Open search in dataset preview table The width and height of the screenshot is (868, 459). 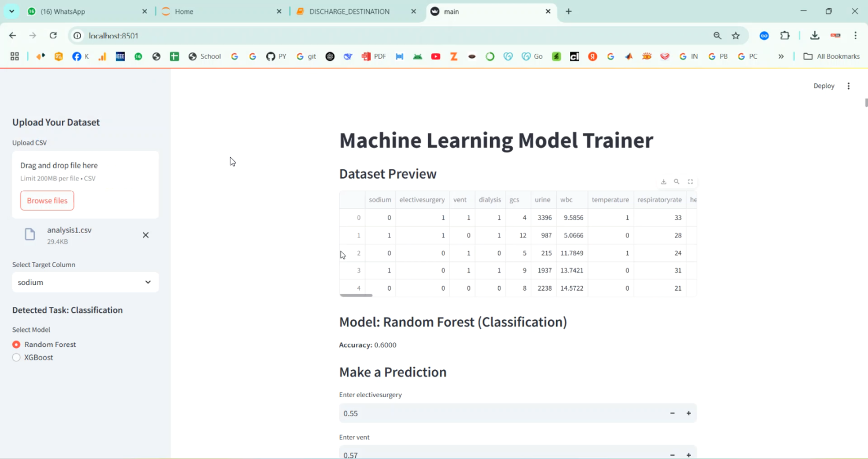676,182
